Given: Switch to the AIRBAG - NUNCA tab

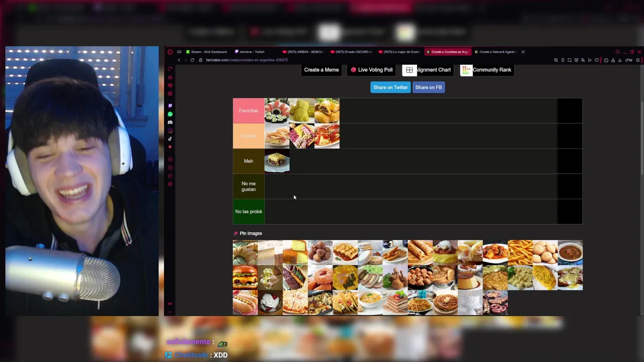Looking at the screenshot, I should tap(303, 52).
